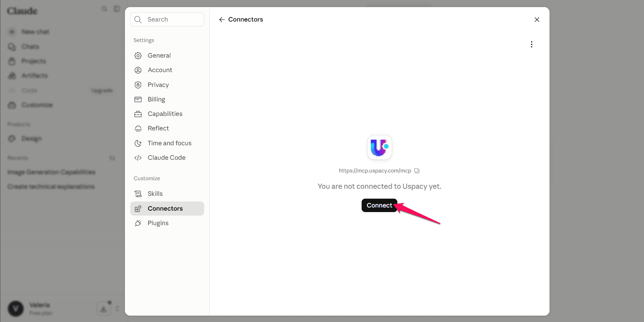
Task: Select the Plugins menu item
Action: 167,223
